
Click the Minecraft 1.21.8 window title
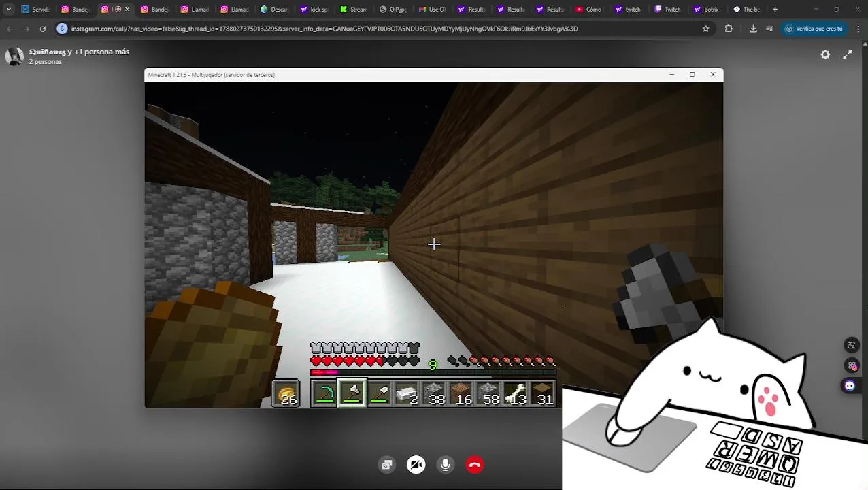click(x=212, y=75)
